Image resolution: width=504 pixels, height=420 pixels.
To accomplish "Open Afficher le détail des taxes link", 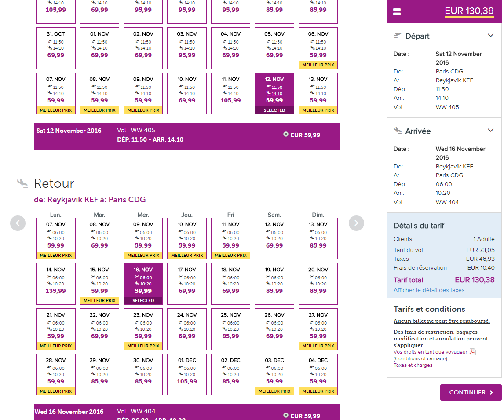I will (x=429, y=290).
